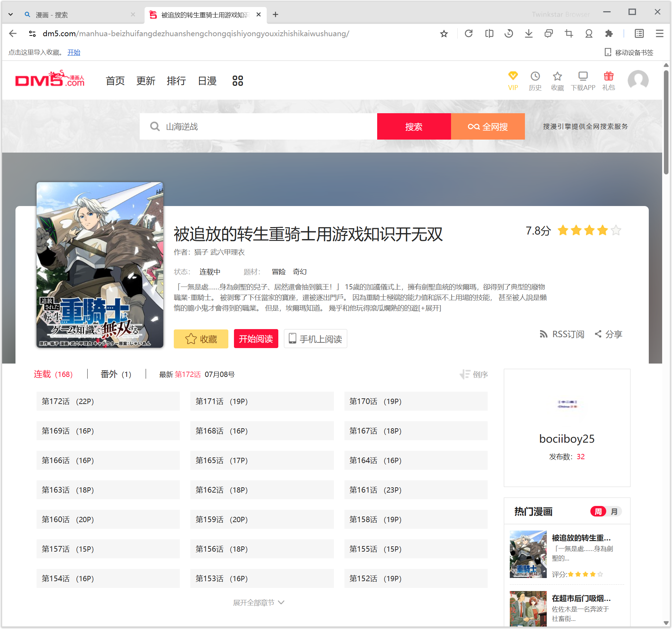Open 移动设备书签 folder
The height and width of the screenshot is (629, 672).
(629, 52)
